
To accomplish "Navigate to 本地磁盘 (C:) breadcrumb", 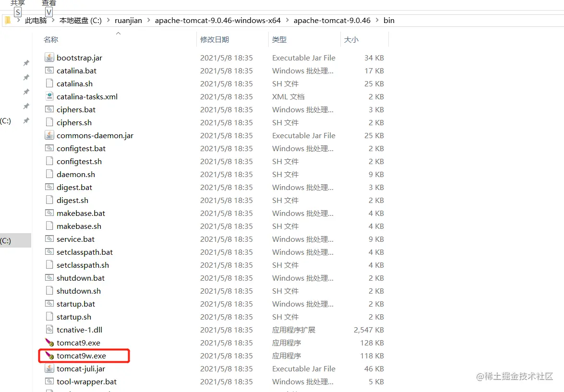I will tap(81, 21).
